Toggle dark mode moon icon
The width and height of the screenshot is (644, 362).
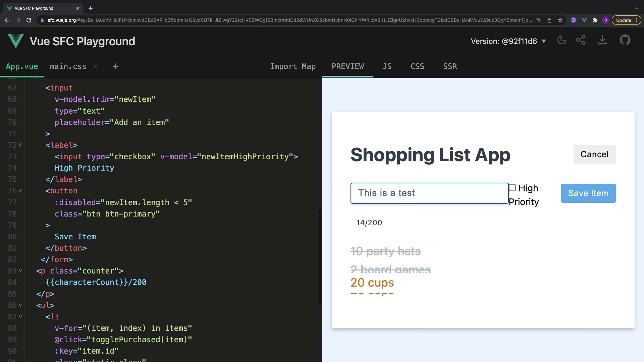tap(561, 41)
